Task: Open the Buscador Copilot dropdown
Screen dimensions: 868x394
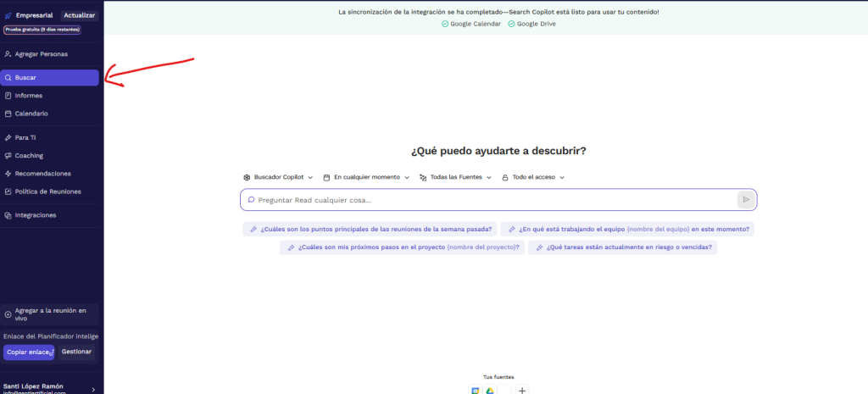Action: pyautogui.click(x=278, y=177)
